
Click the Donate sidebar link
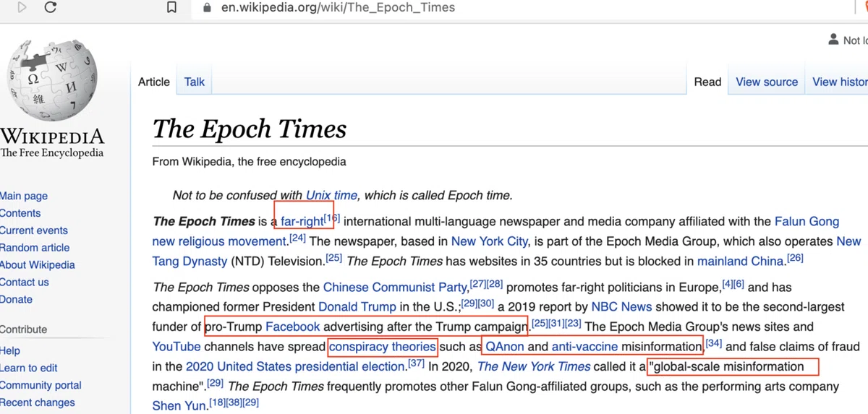coord(16,299)
